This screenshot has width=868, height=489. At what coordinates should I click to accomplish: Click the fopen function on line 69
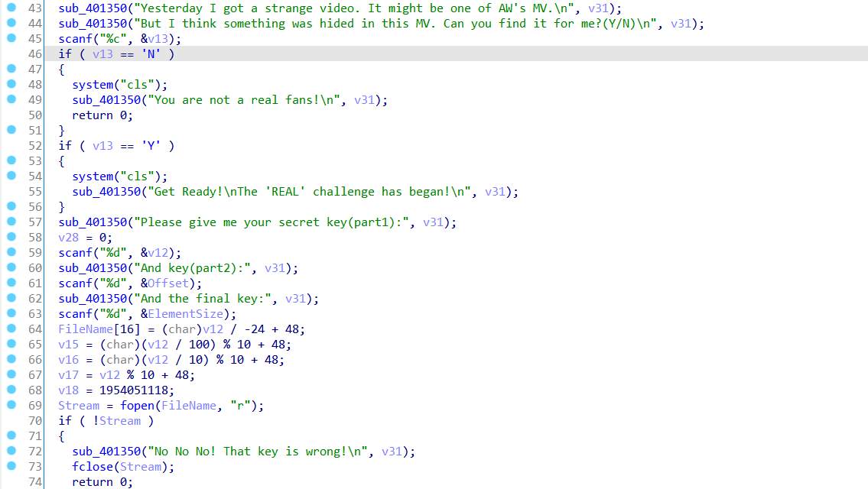point(138,406)
